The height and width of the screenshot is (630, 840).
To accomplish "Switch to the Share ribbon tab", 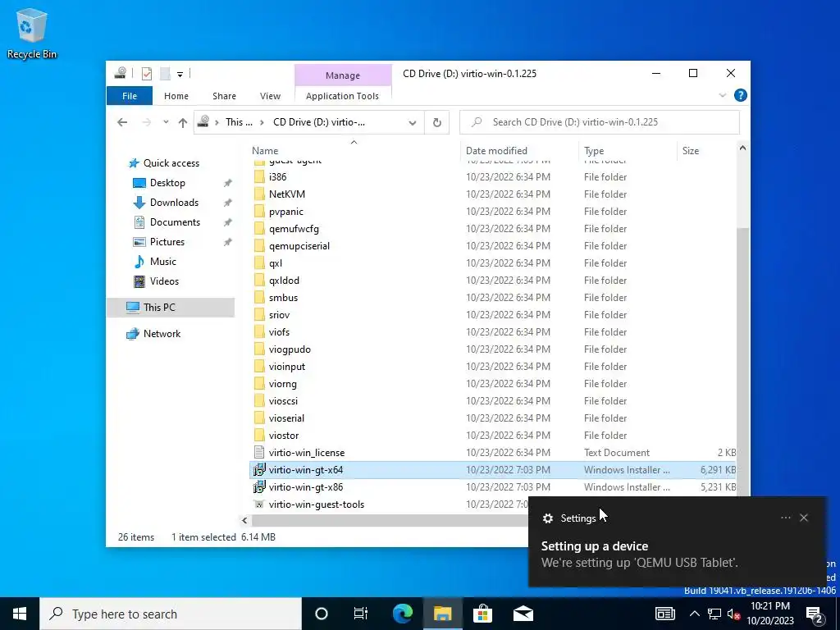I will point(224,96).
